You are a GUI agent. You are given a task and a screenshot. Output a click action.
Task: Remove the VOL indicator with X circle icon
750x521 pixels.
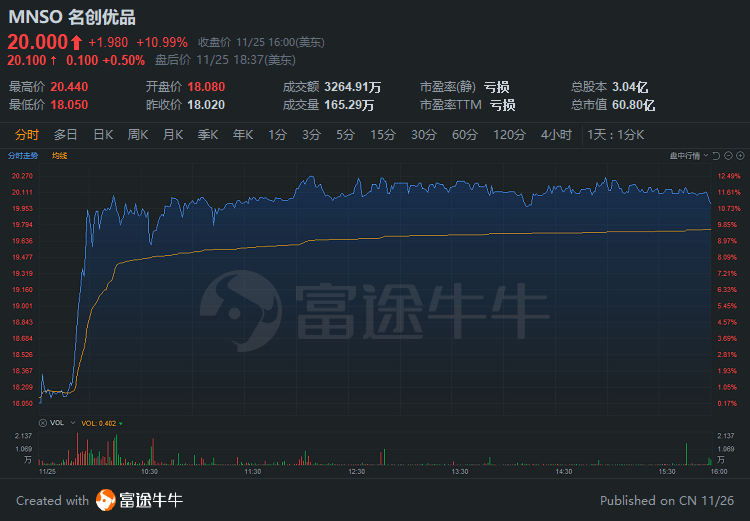click(43, 423)
